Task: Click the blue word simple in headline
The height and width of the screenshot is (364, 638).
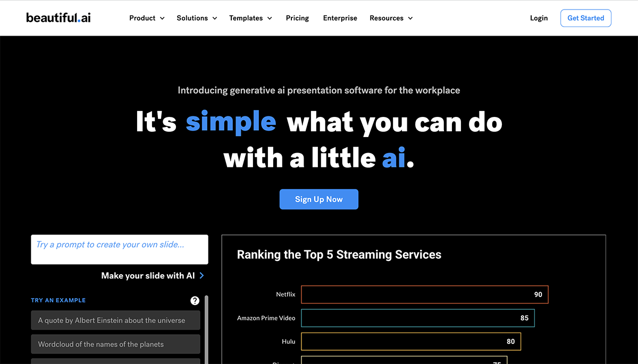Action: pyautogui.click(x=231, y=122)
